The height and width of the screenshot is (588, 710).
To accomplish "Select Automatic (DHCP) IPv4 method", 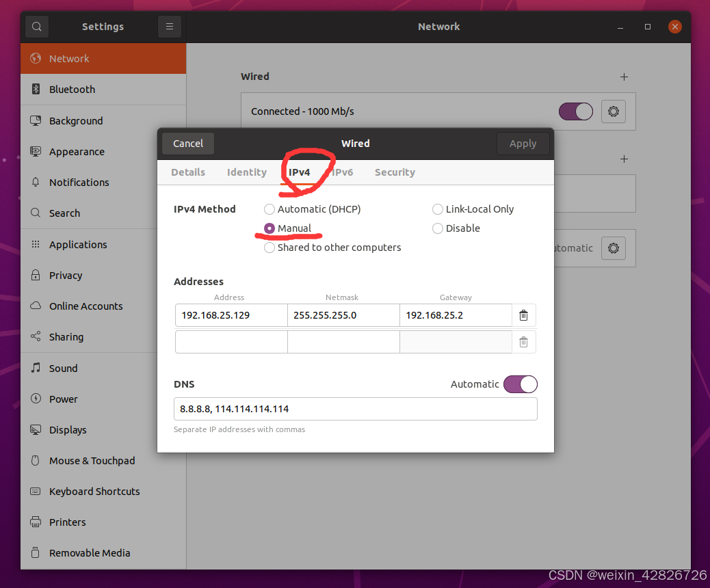I will pyautogui.click(x=269, y=209).
